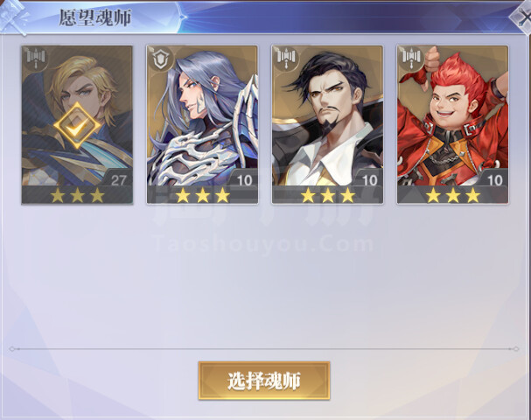Click level 10 badge on silver-haired hero
Image resolution: width=531 pixels, height=420 pixels.
pos(244,179)
